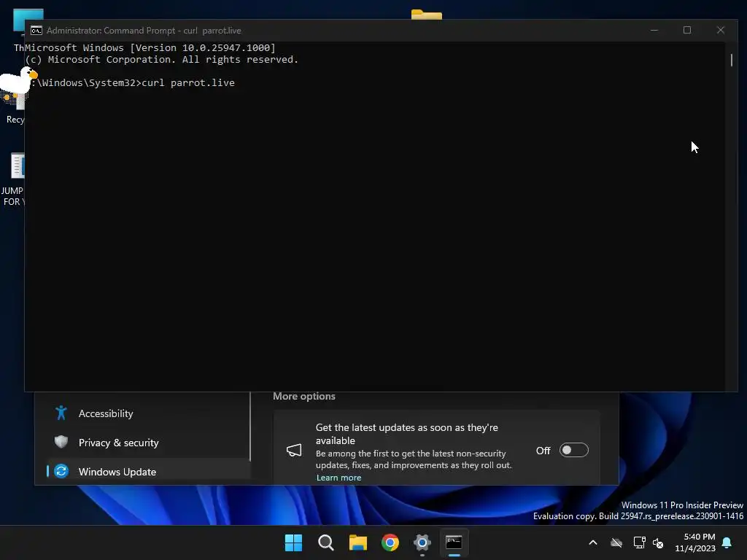
Task: Click the megaphone icon in update options
Action: click(294, 451)
